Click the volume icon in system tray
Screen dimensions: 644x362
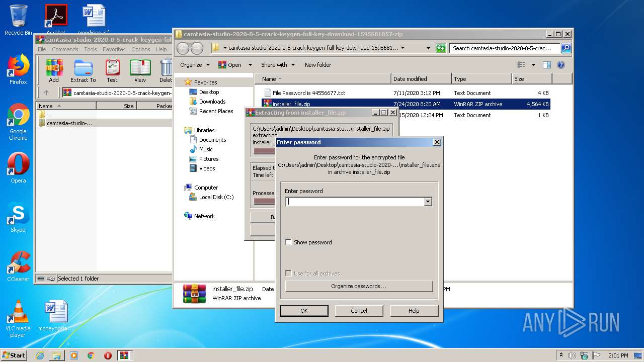tap(572, 355)
